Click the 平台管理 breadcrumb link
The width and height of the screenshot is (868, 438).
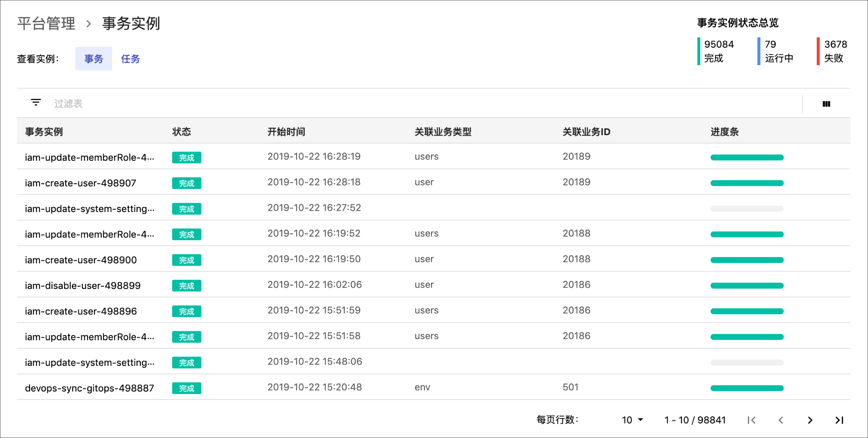coord(46,24)
